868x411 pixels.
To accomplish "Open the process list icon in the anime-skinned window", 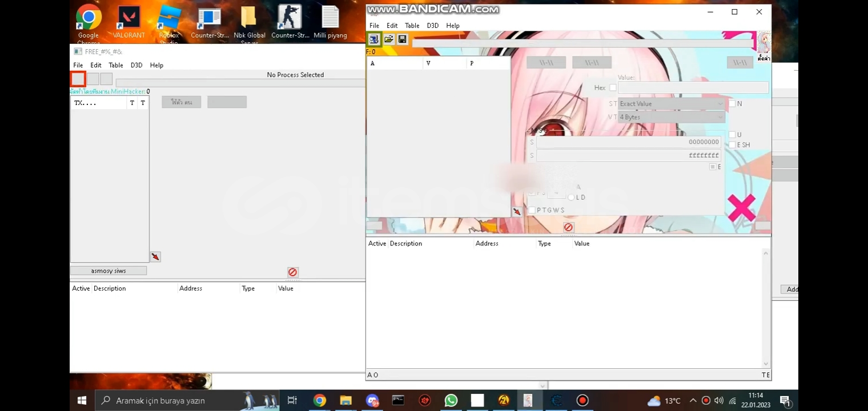I will [x=373, y=39].
